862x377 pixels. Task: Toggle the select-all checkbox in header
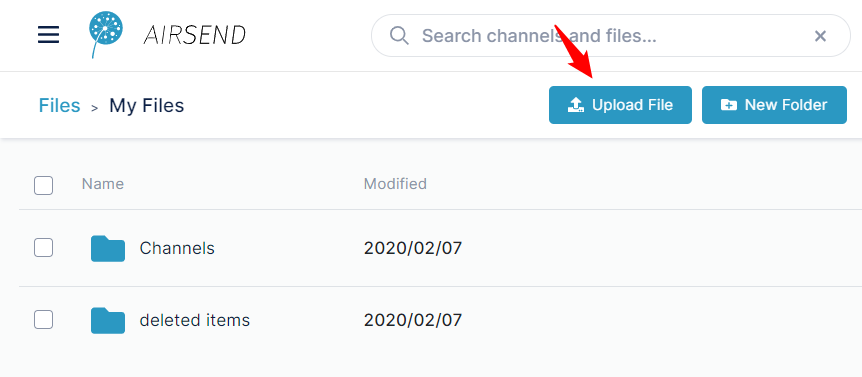coord(43,185)
